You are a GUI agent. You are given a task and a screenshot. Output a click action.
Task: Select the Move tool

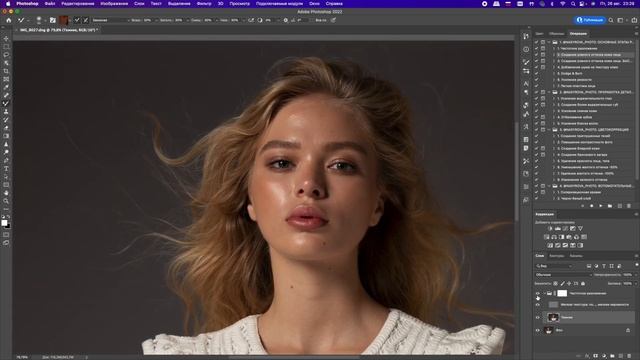tap(6, 39)
